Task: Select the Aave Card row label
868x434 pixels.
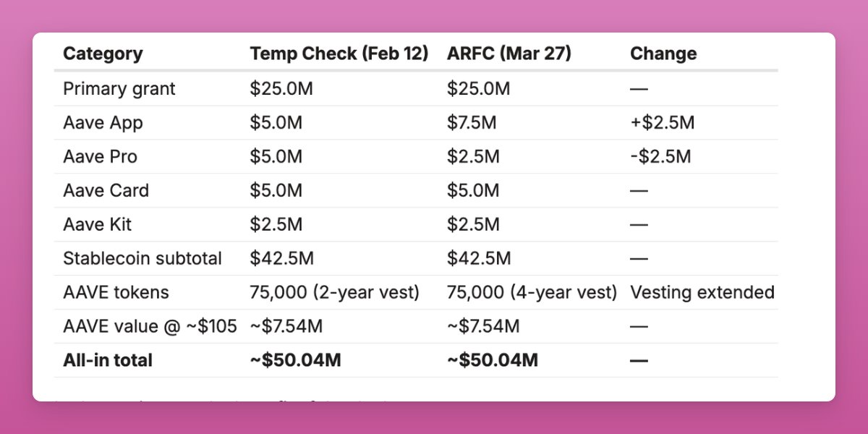Action: (106, 191)
